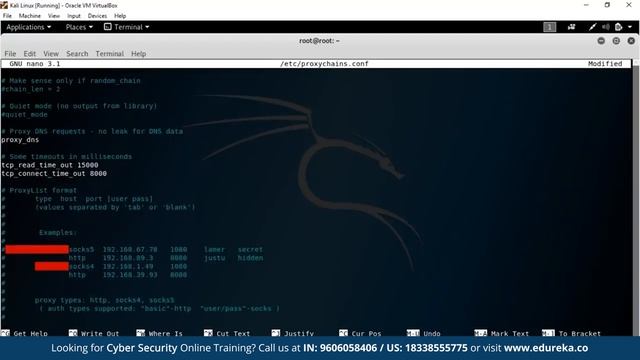
Task: Click the Write Out shortcut
Action: point(94,333)
